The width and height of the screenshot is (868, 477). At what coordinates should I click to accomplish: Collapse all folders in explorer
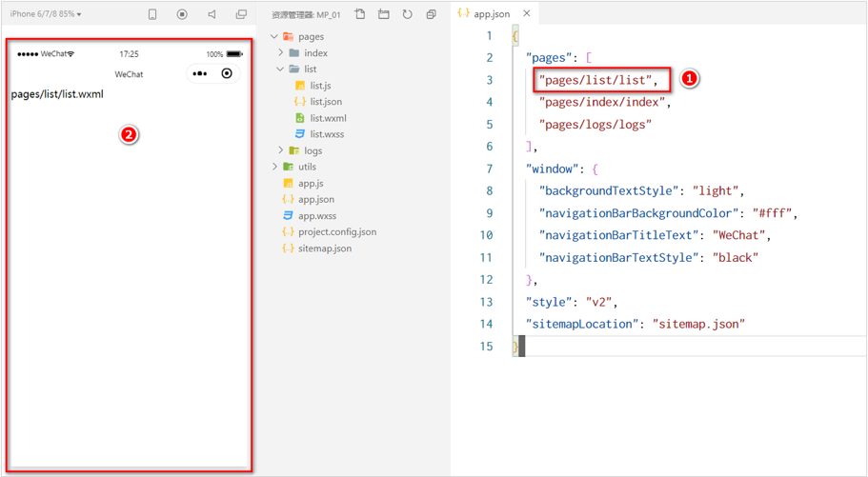tap(432, 14)
